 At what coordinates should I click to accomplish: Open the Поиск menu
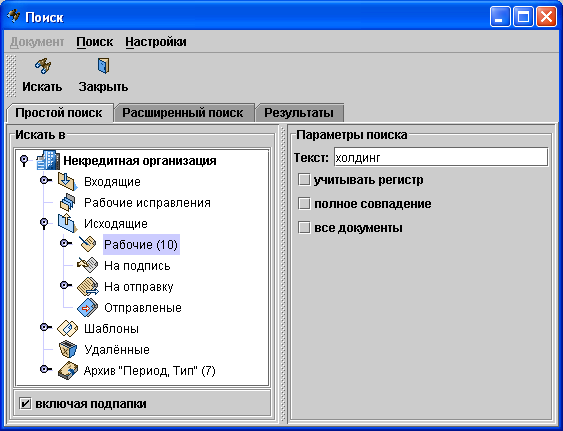pyautogui.click(x=95, y=42)
